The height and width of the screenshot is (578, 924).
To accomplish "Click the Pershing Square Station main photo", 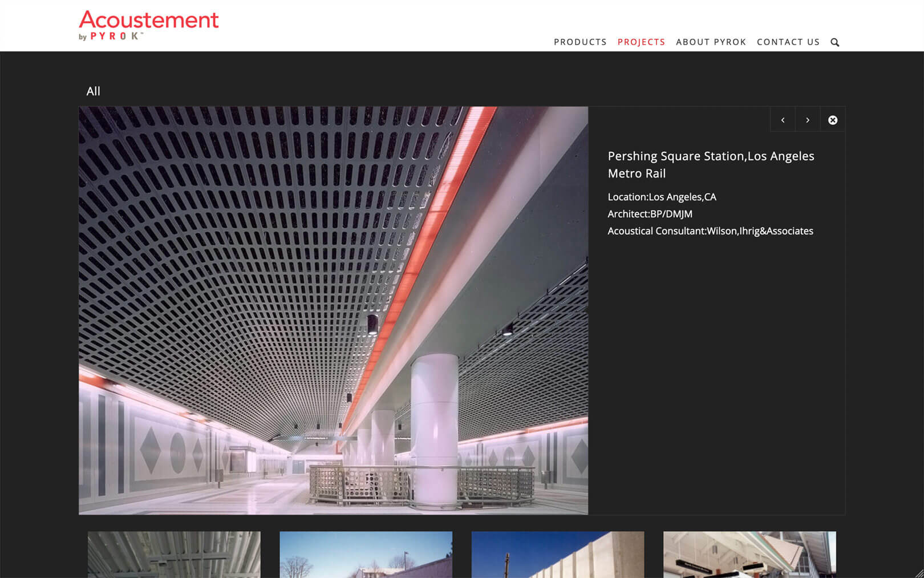I will [334, 310].
